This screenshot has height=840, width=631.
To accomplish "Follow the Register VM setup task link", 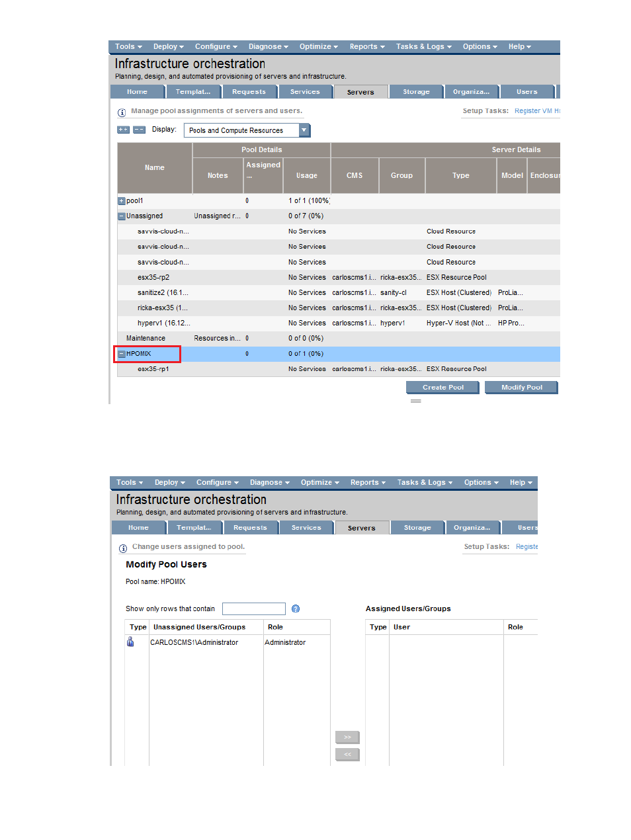I will [x=537, y=111].
